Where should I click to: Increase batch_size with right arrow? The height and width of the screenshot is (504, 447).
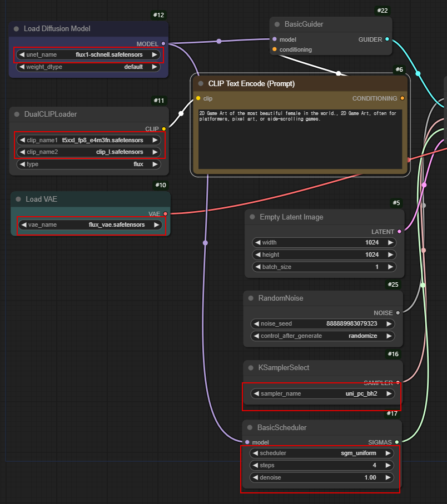tap(390, 267)
